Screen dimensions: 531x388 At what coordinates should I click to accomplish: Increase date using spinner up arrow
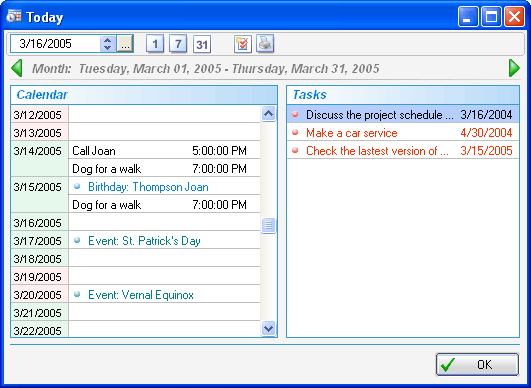click(x=108, y=40)
